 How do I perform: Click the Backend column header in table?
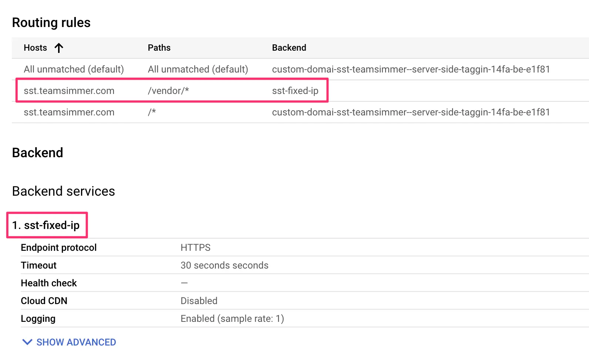pos(289,48)
